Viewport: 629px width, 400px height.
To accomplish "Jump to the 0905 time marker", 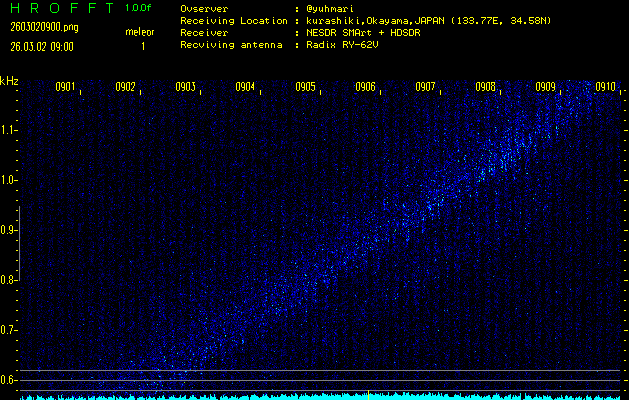I will click(305, 87).
